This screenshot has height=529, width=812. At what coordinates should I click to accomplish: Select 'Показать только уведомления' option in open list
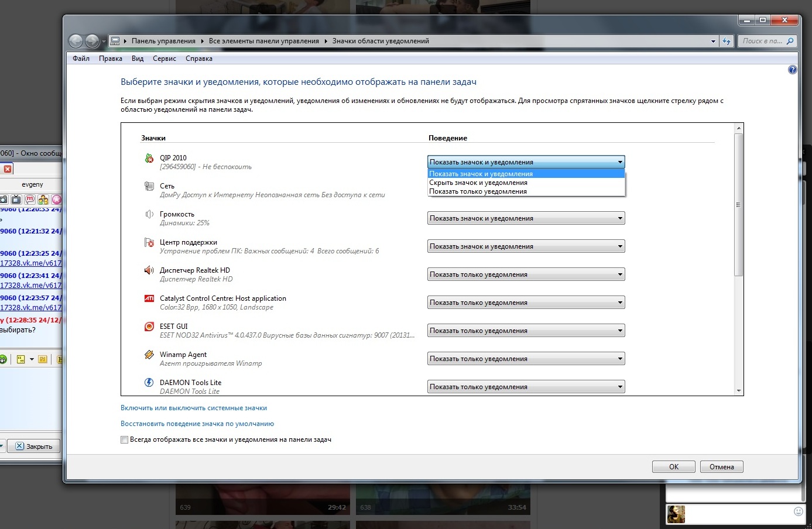coord(526,191)
